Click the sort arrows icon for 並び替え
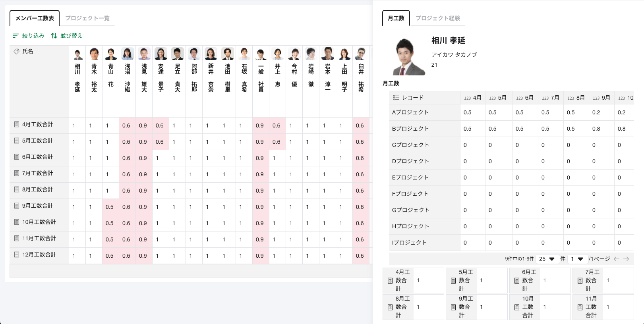 [x=54, y=36]
